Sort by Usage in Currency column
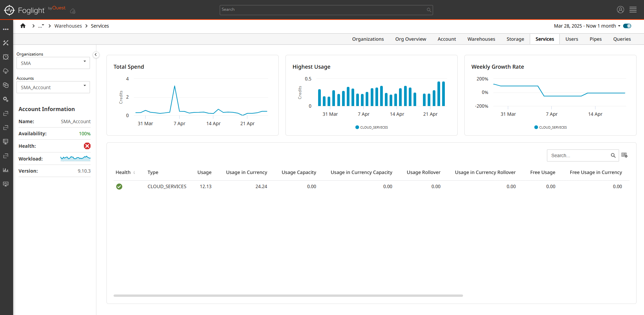The height and width of the screenshot is (315, 644). [247, 172]
